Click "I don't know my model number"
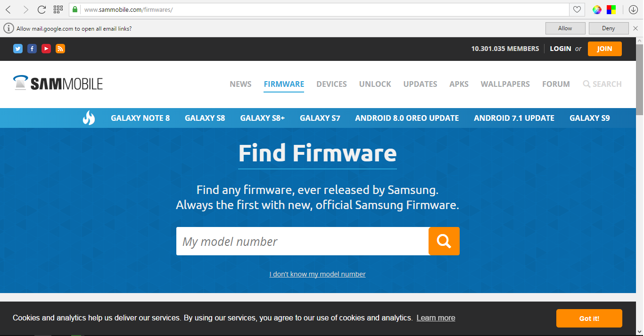 [x=317, y=274]
